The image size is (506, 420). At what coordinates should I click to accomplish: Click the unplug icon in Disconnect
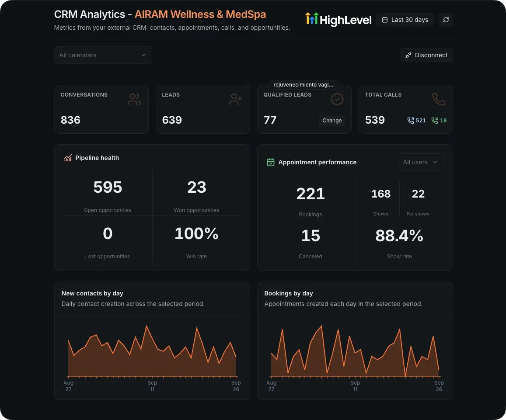tap(408, 55)
